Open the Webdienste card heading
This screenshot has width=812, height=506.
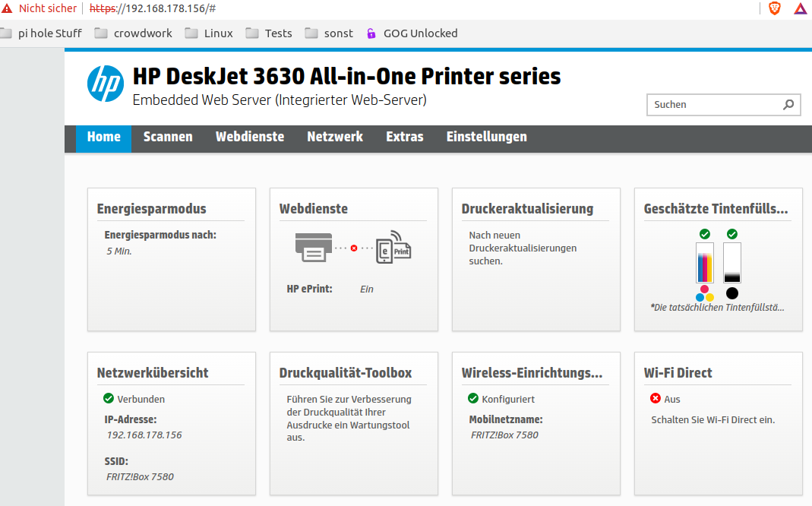click(313, 209)
